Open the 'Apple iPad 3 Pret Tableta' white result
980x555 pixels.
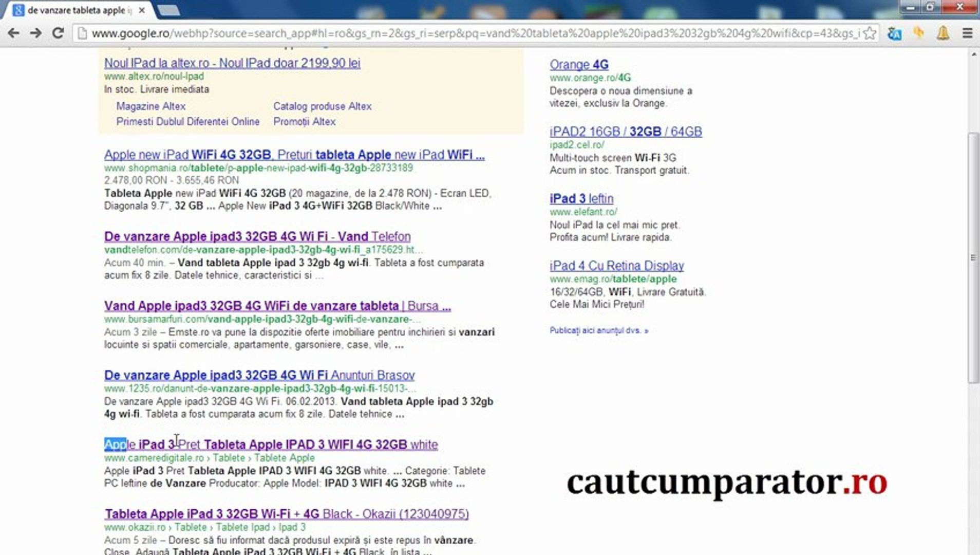pos(271,445)
